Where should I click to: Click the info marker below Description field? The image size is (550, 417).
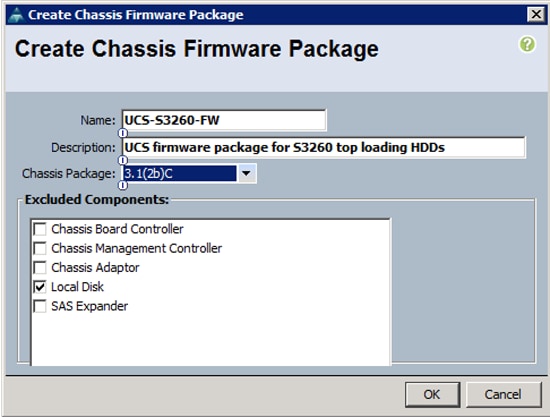pos(123,160)
